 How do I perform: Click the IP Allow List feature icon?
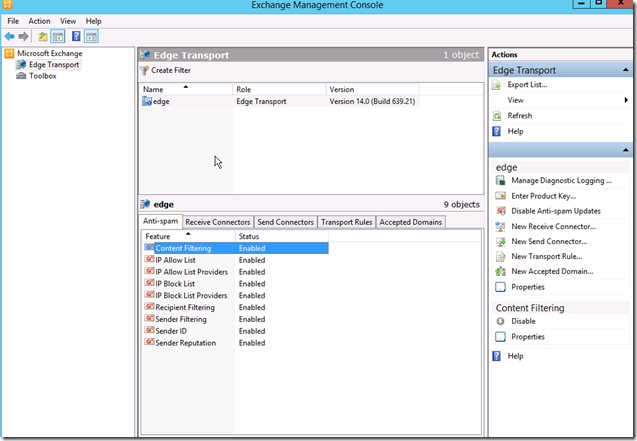click(x=149, y=259)
